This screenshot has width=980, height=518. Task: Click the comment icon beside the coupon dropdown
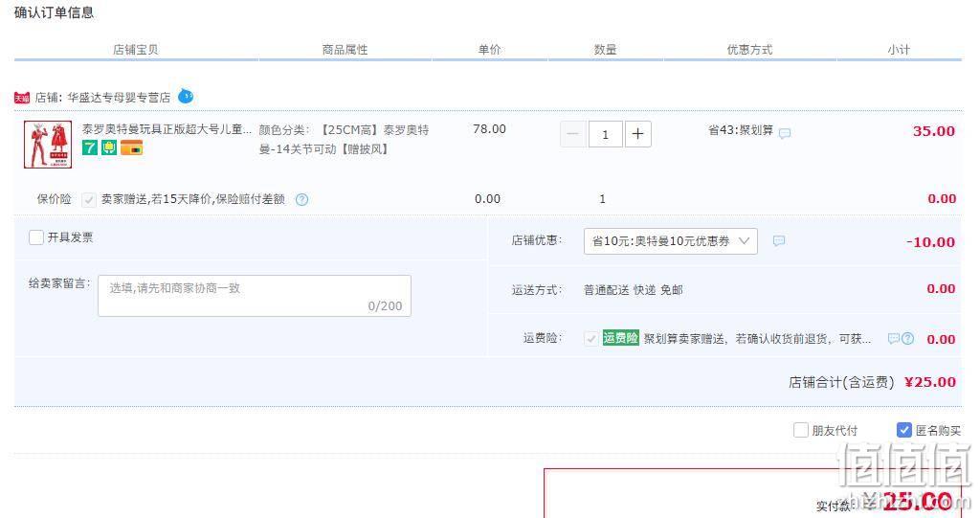(x=779, y=241)
